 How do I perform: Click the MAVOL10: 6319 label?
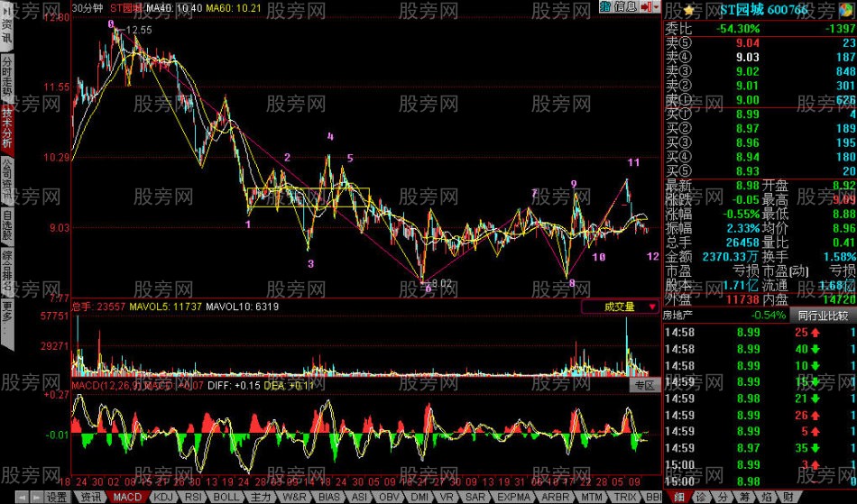click(242, 307)
